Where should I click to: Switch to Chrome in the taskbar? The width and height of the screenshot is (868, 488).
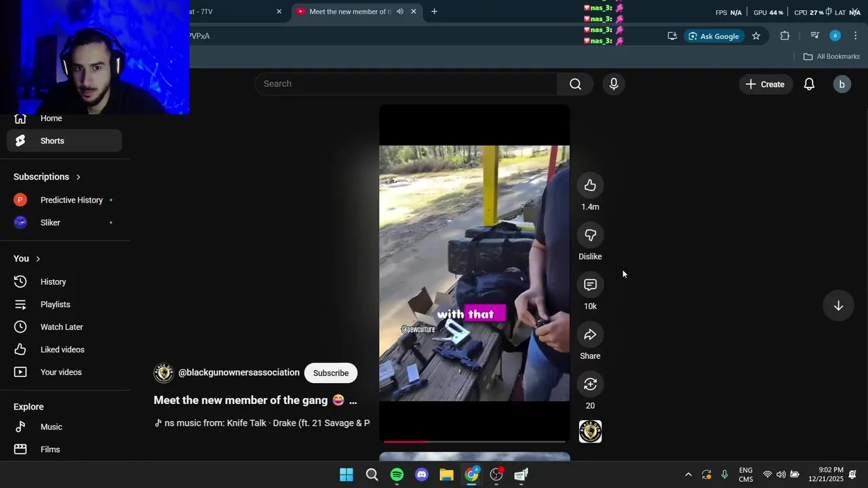[471, 474]
